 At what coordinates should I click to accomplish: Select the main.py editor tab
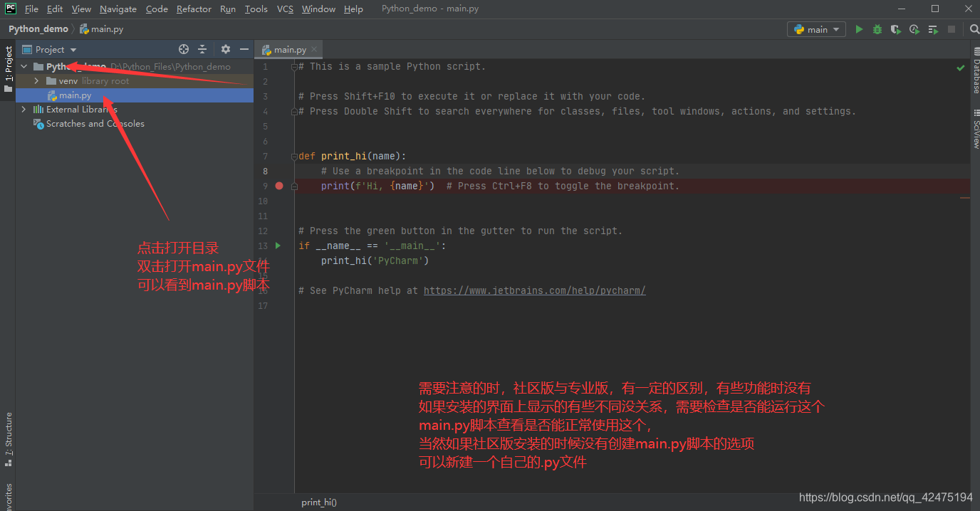point(289,49)
